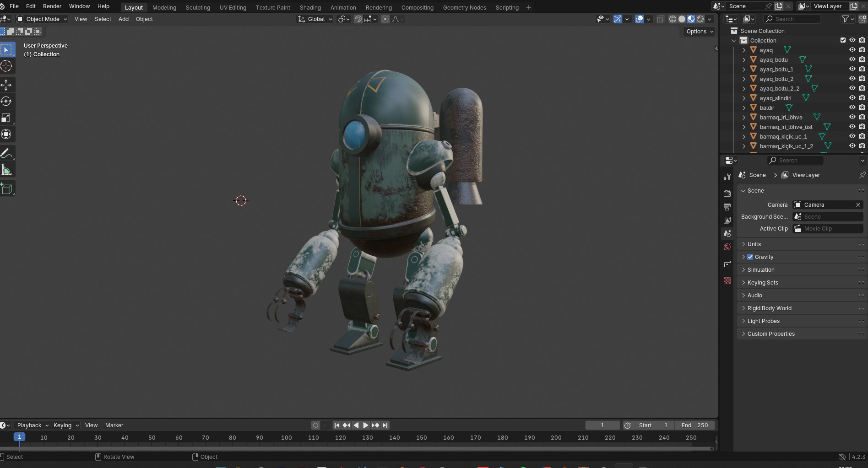Activate the Move tool
Screen dimensions: 868x468
(x=6, y=85)
